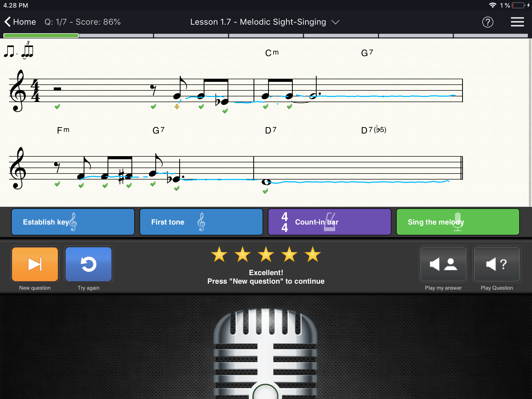Image resolution: width=532 pixels, height=399 pixels.
Task: Tap the yellow arrow under the flagged note
Action: (177, 107)
